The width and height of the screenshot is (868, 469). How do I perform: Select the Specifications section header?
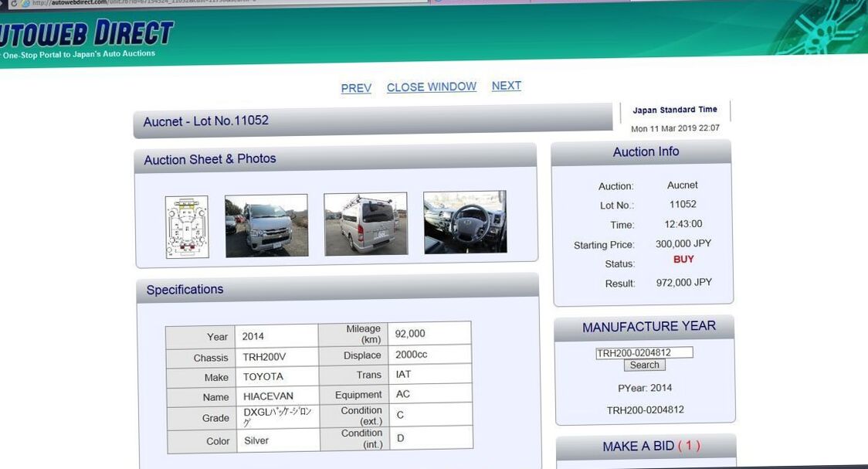(185, 290)
